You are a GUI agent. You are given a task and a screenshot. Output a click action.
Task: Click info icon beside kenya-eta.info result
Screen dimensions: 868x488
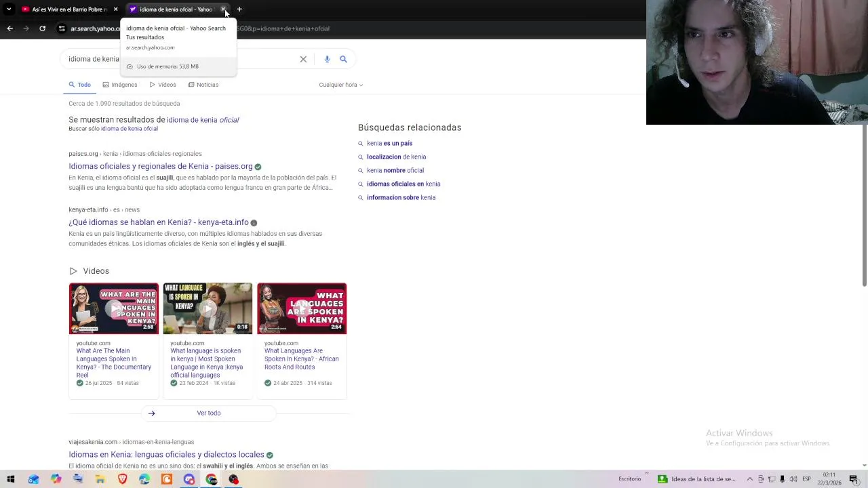tap(254, 223)
